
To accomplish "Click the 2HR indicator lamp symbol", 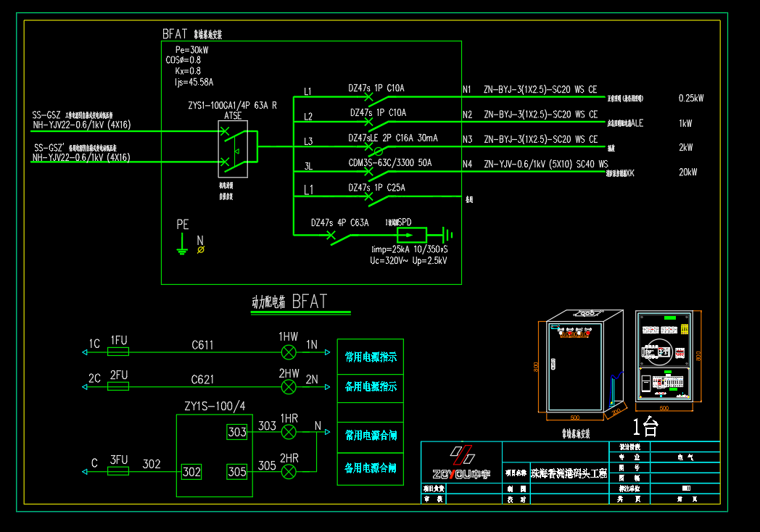I will pos(289,471).
